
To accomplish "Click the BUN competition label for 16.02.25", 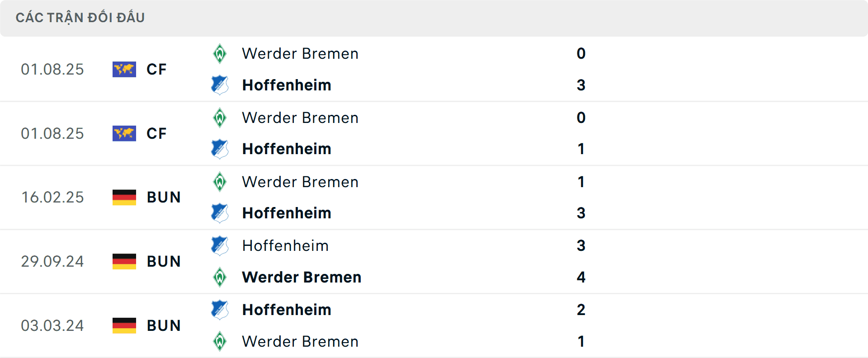I will coord(163,197).
